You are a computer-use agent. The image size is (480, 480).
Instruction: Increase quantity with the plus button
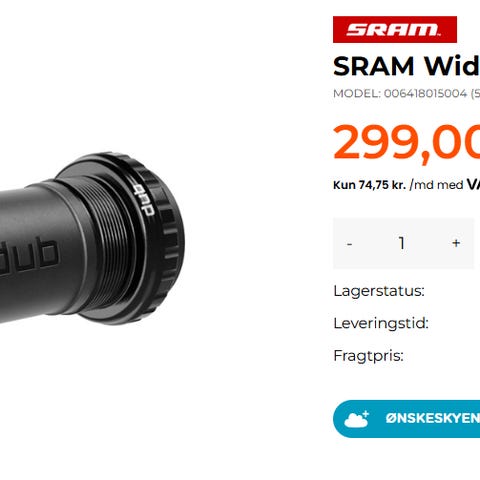coord(456,243)
